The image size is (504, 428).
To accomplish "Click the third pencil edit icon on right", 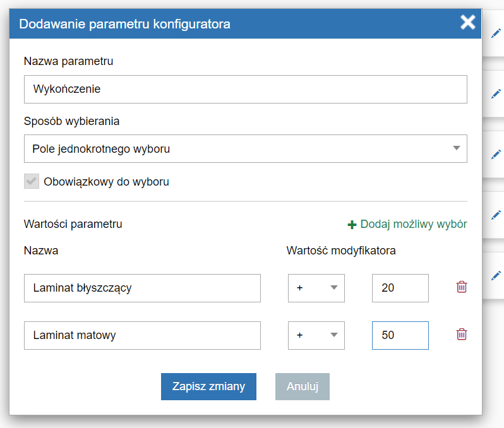I will pyautogui.click(x=496, y=154).
